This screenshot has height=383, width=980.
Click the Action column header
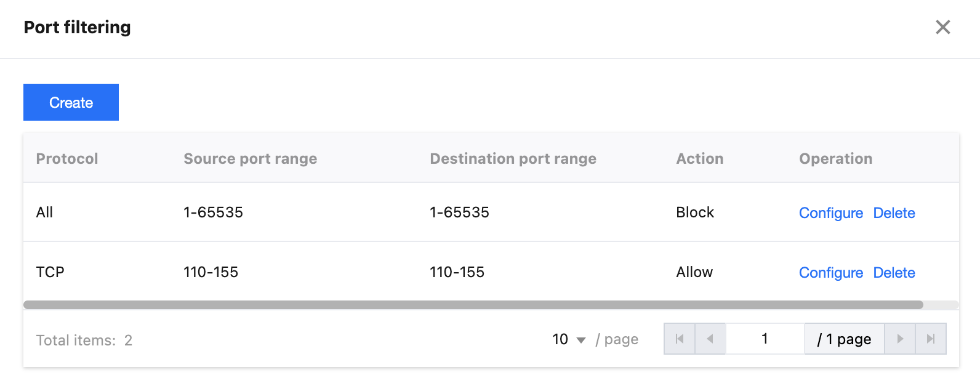point(699,159)
